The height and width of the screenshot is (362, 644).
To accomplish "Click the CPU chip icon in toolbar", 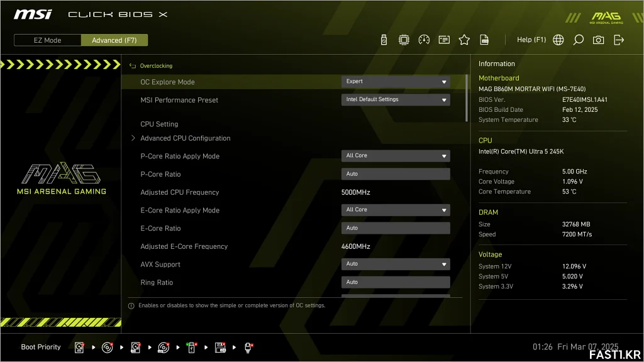I will (404, 40).
